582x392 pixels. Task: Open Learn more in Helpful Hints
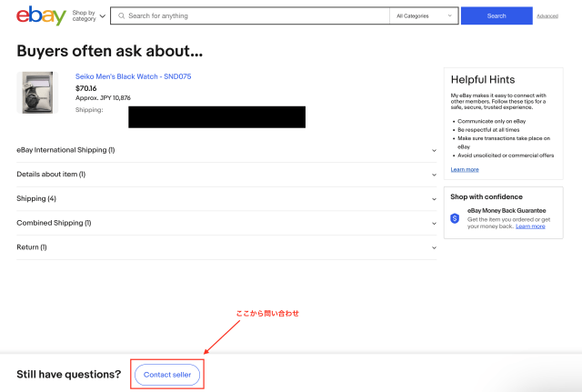(x=465, y=169)
